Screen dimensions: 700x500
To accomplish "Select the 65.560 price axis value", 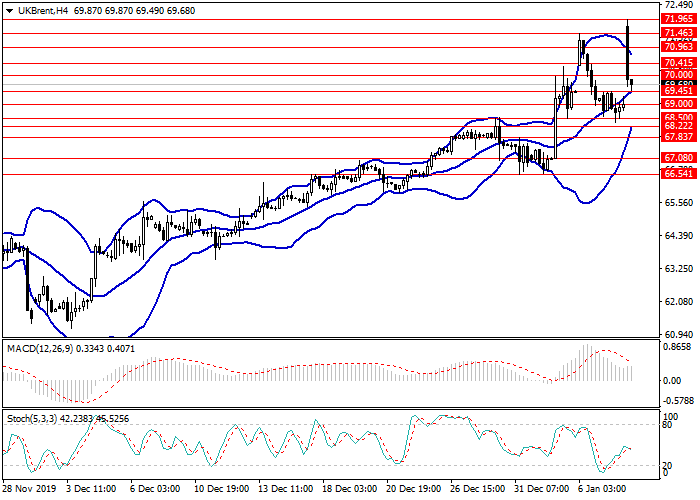I will [677, 203].
